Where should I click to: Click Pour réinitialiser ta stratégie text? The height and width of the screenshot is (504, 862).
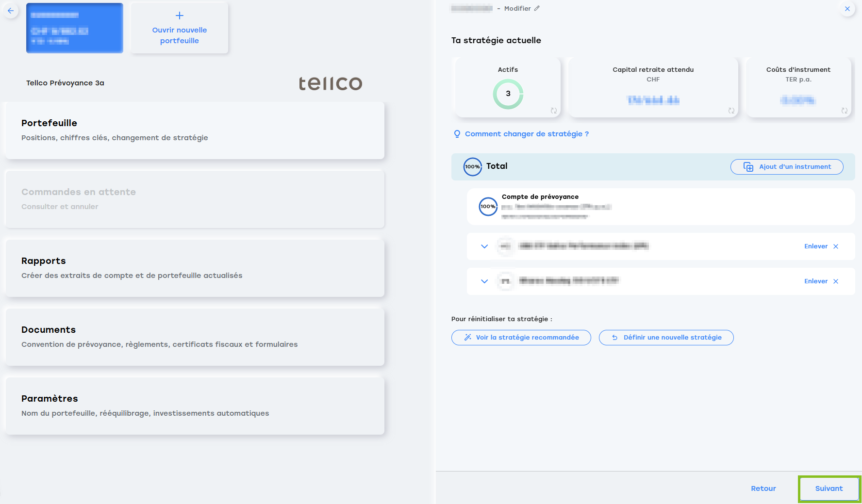(x=502, y=319)
